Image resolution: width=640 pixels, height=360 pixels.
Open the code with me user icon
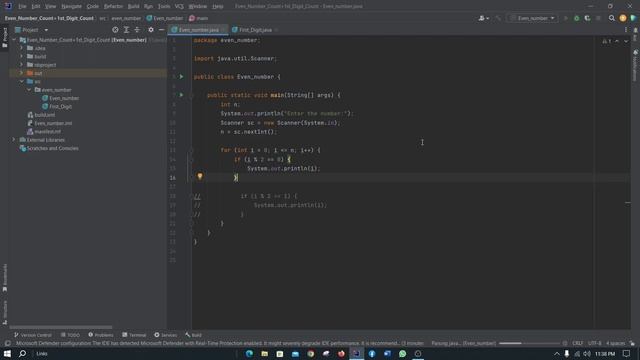(x=484, y=18)
